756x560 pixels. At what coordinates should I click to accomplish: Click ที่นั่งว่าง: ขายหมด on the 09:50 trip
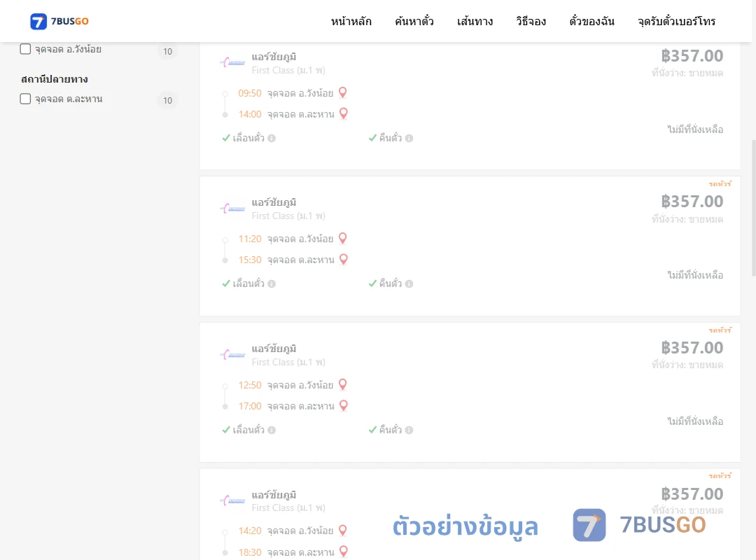687,73
